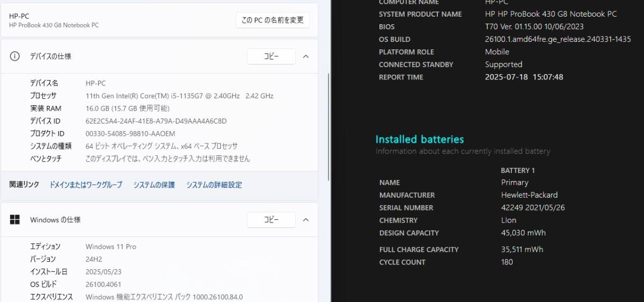Click the full charge capacity 35,511 mWh value

522,249
